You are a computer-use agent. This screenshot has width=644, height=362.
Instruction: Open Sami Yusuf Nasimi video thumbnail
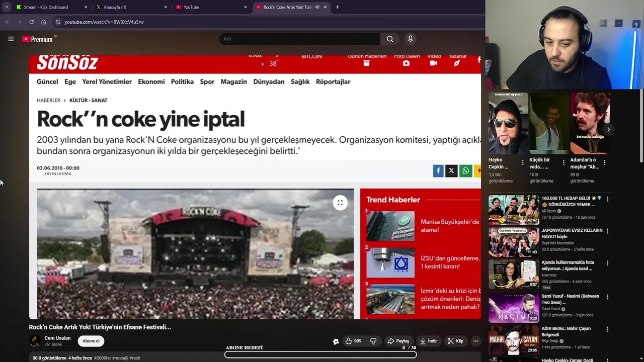pyautogui.click(x=513, y=308)
